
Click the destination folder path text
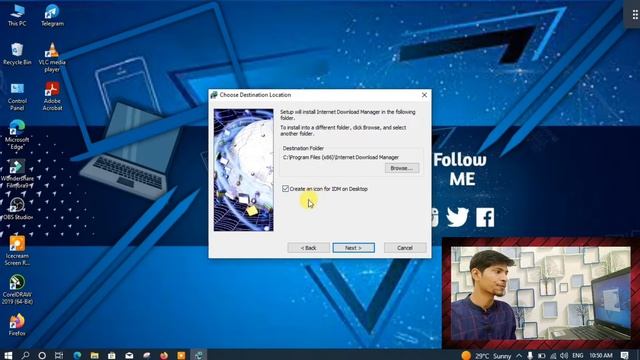(x=340, y=157)
